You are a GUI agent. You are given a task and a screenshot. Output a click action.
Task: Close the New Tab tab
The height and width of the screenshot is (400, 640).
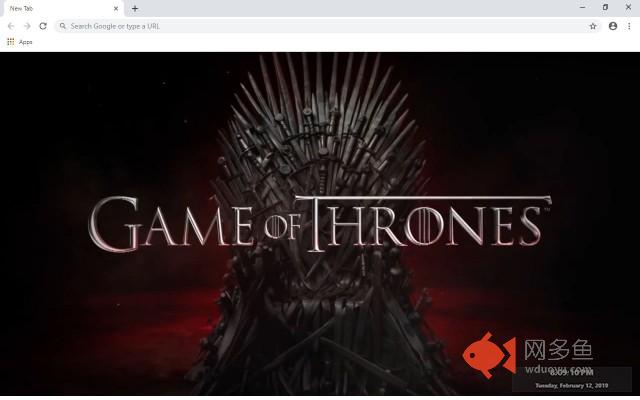pos(116,8)
